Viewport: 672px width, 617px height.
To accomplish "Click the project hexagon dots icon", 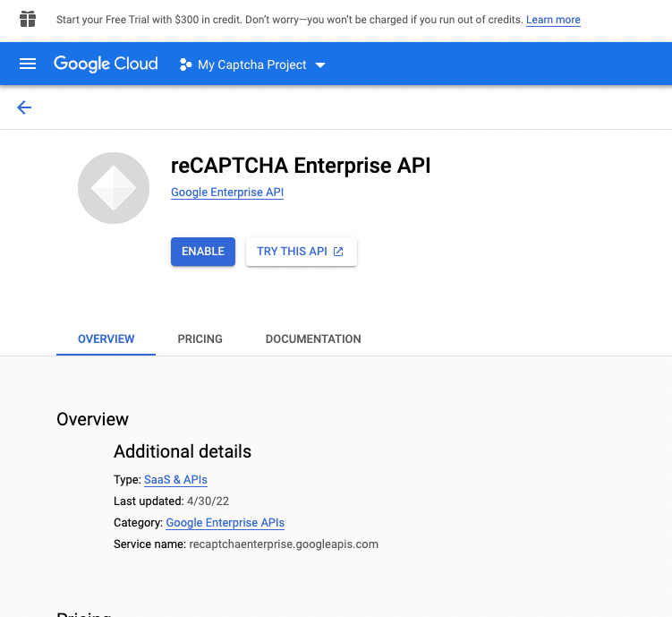I will coord(185,64).
